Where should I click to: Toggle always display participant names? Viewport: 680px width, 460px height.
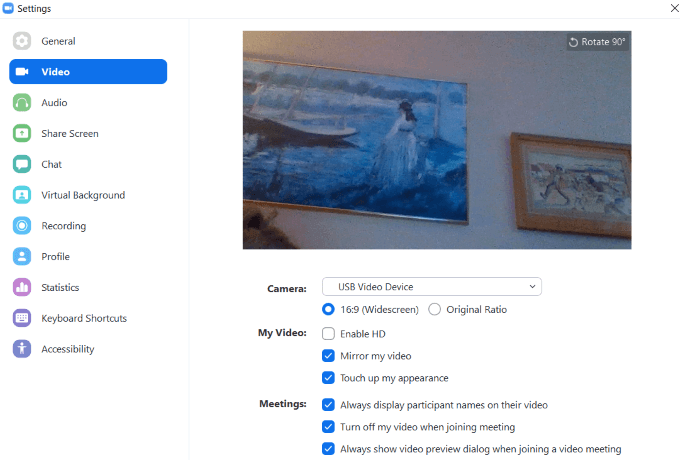(328, 405)
